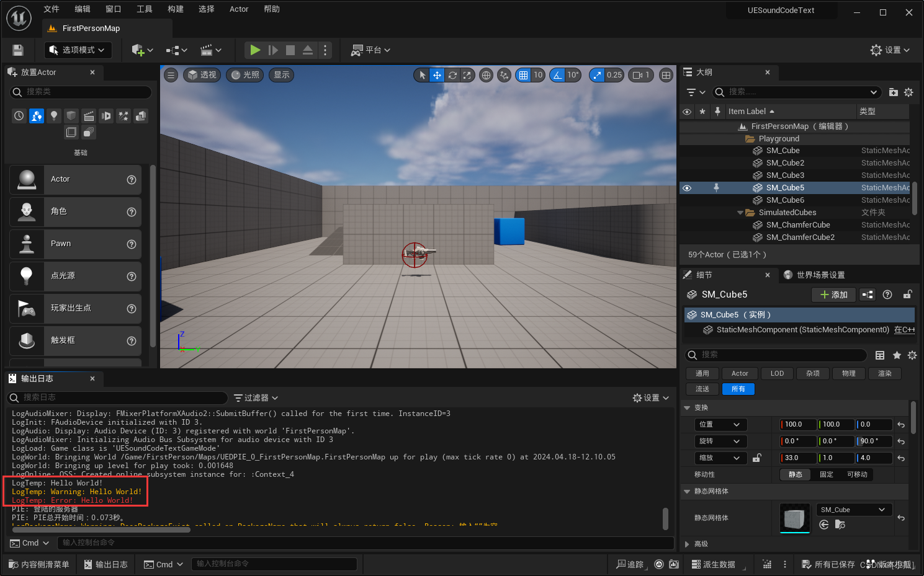Save the current level with the disk icon
924x576 pixels.
click(x=18, y=50)
